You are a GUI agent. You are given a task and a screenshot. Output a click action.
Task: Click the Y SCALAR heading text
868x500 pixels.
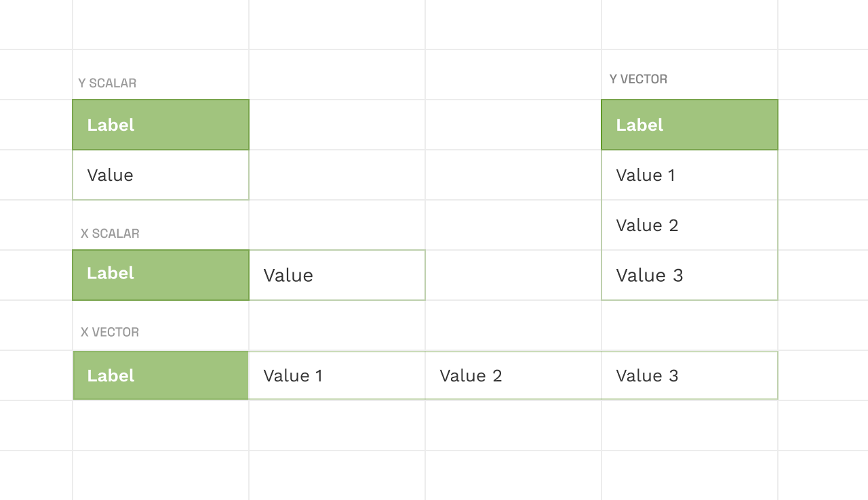tap(107, 83)
